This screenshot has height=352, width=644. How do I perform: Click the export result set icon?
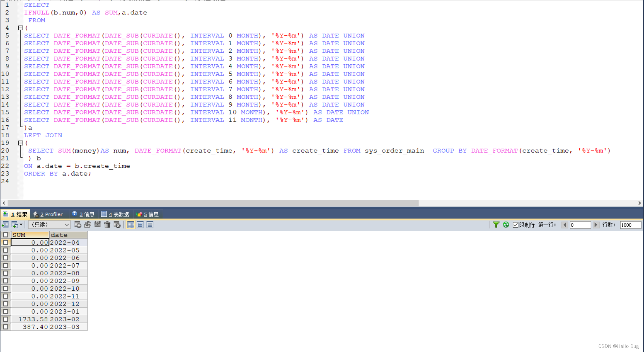5,225
